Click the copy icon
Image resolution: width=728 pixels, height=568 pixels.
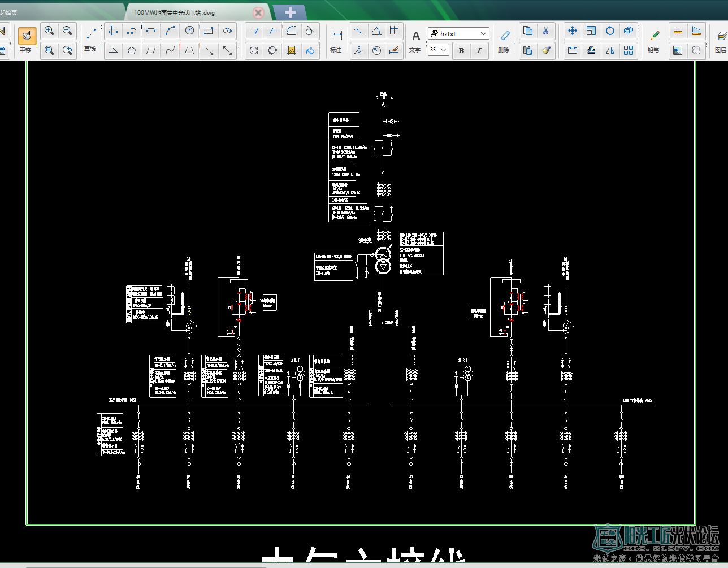[x=528, y=31]
